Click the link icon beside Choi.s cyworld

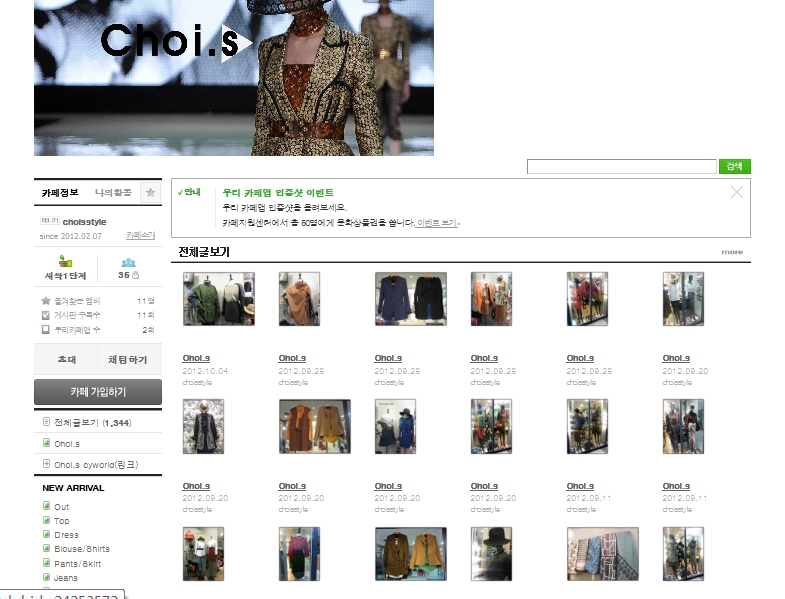(x=46, y=464)
